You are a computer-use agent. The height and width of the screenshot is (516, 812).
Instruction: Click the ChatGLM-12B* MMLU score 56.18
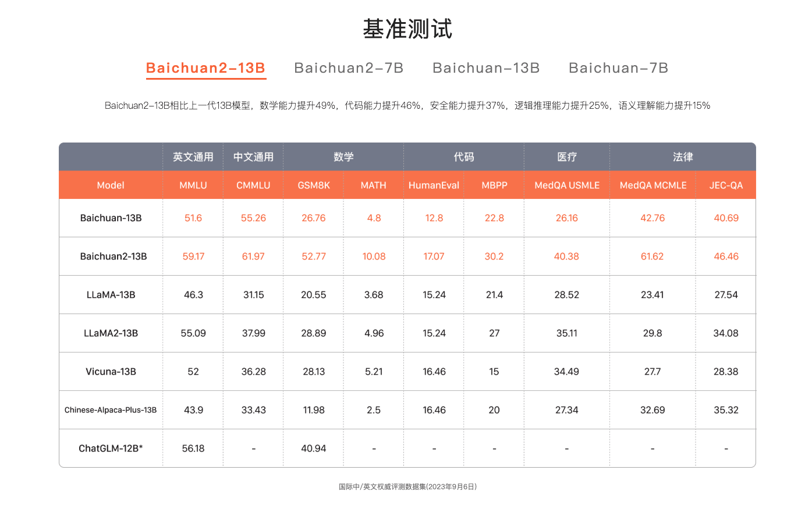coord(193,449)
